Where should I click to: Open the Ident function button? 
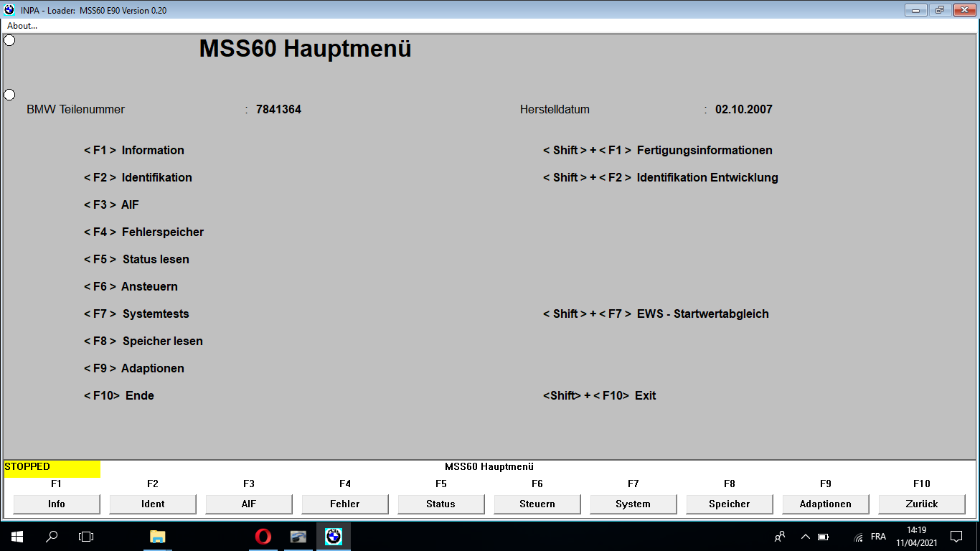coord(153,504)
